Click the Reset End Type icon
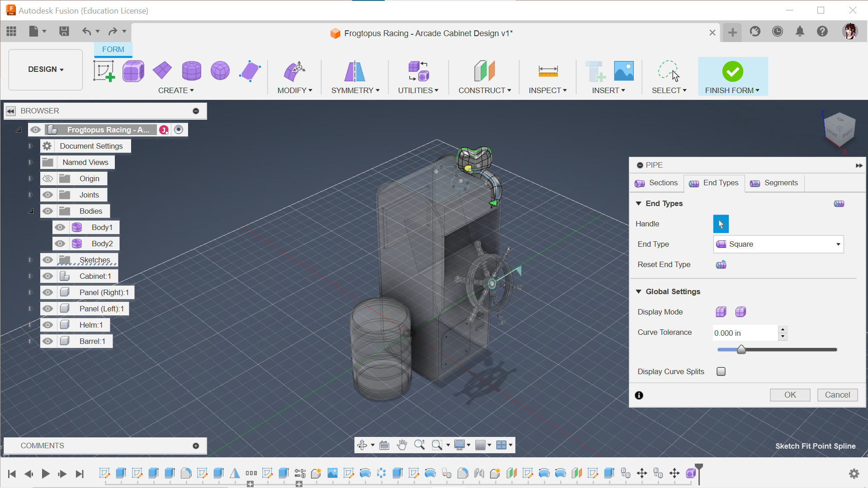868x488 pixels. pos(721,264)
